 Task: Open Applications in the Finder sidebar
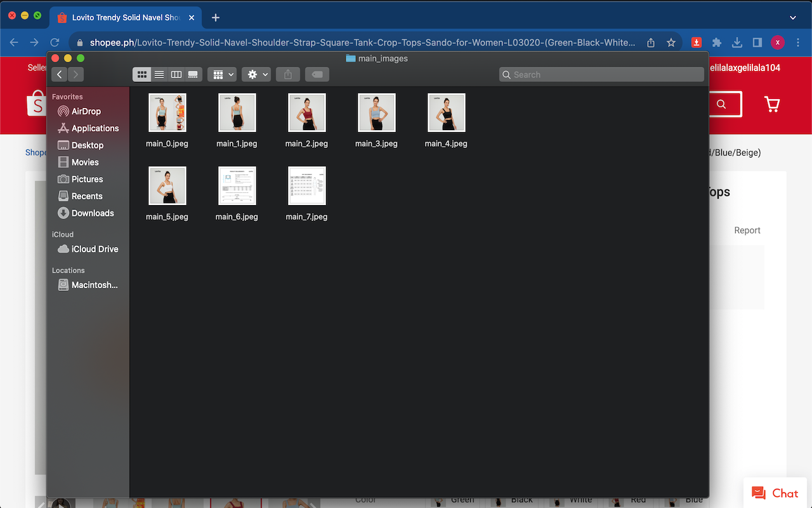(88, 128)
